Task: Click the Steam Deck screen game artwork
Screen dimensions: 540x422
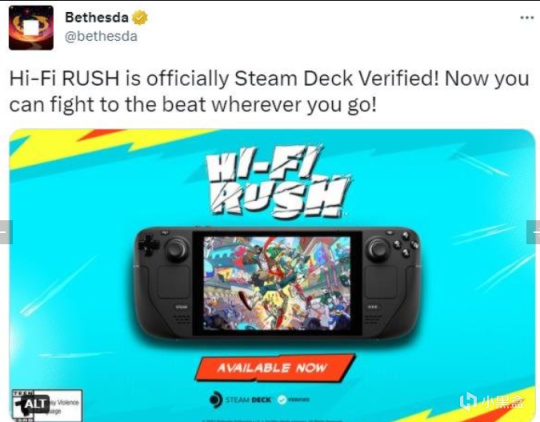Action: [x=277, y=283]
